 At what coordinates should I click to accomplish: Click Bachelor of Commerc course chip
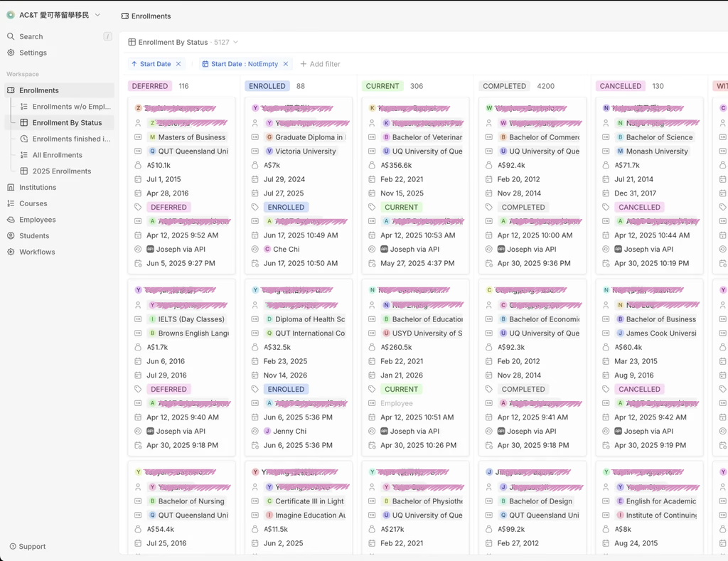(540, 137)
